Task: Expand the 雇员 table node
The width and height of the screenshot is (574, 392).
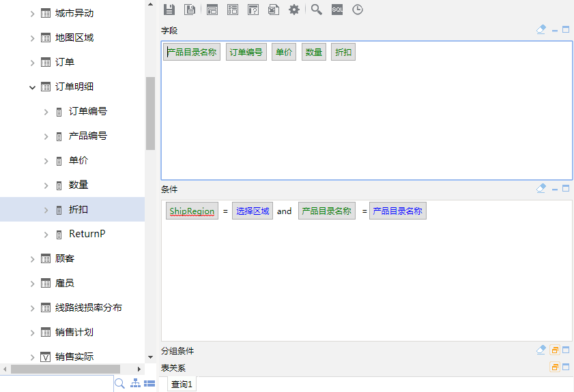Action: (x=32, y=284)
